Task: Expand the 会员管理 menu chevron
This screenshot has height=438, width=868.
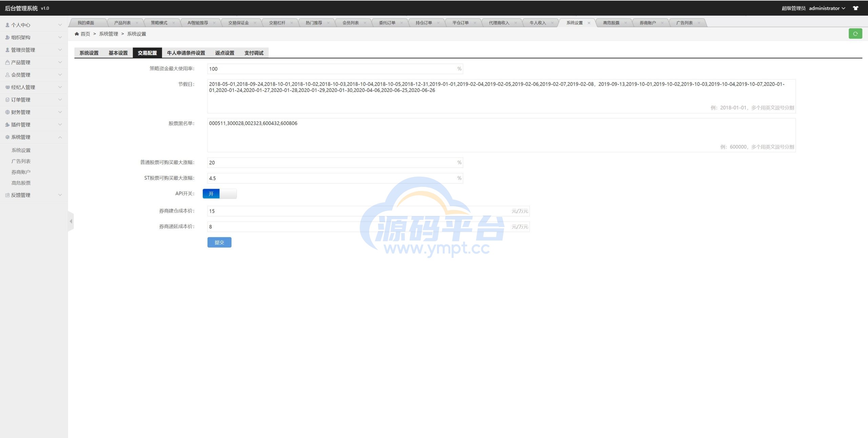Action: pyautogui.click(x=60, y=75)
